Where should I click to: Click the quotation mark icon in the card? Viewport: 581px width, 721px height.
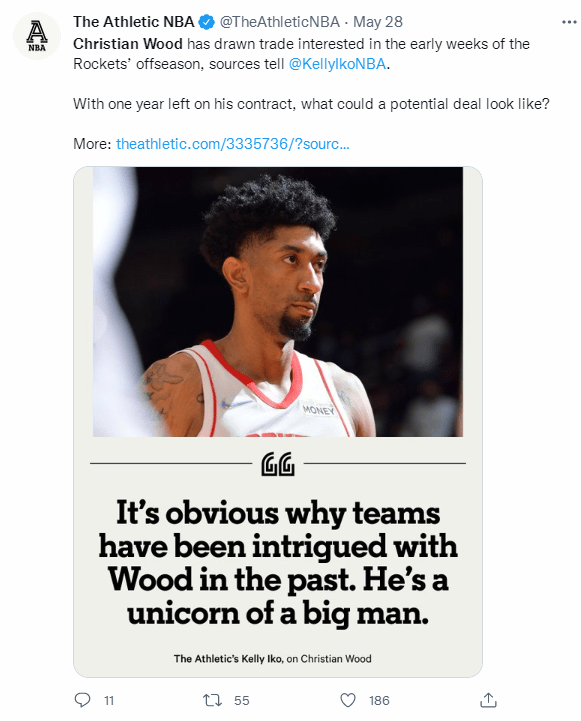click(278, 464)
